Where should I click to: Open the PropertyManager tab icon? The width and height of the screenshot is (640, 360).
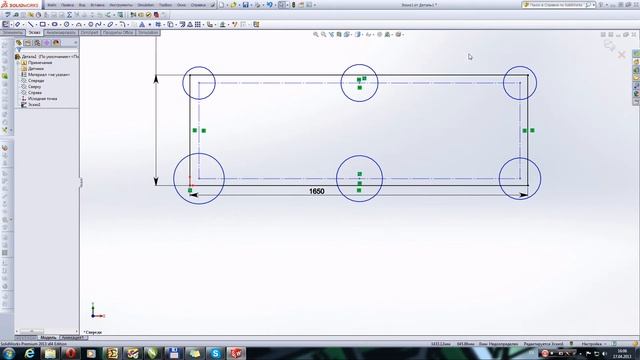pyautogui.click(x=28, y=42)
